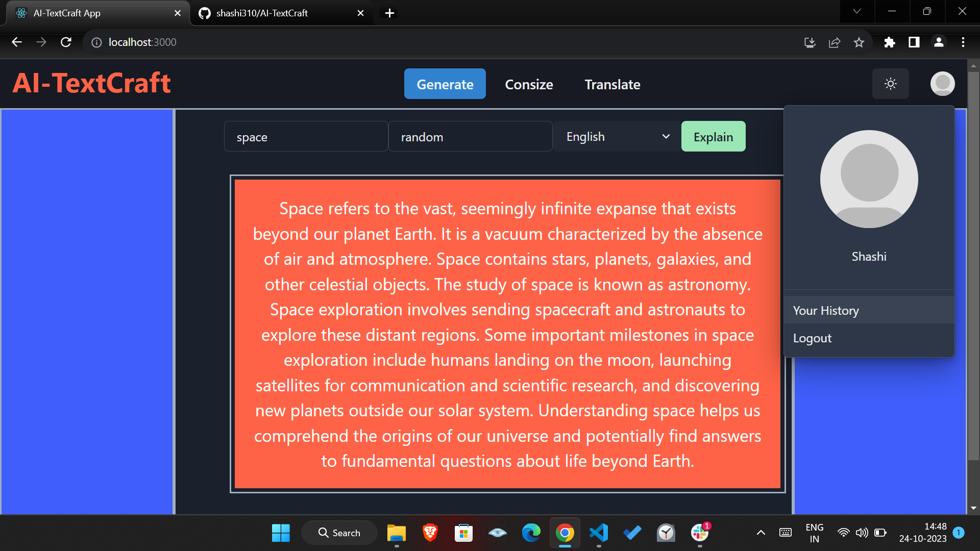980x551 pixels.
Task: Open Visual Studio Code from taskbar
Action: pos(598,533)
